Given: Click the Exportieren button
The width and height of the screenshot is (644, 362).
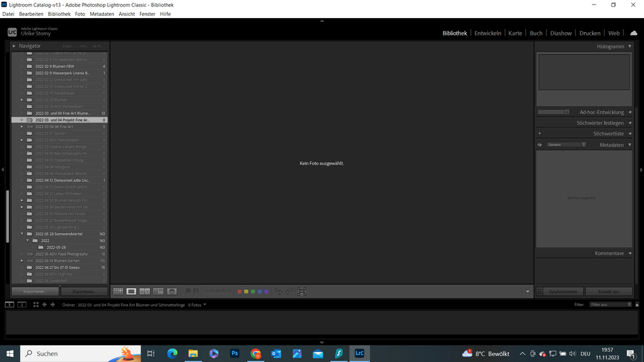Looking at the screenshot, I should pos(84,291).
